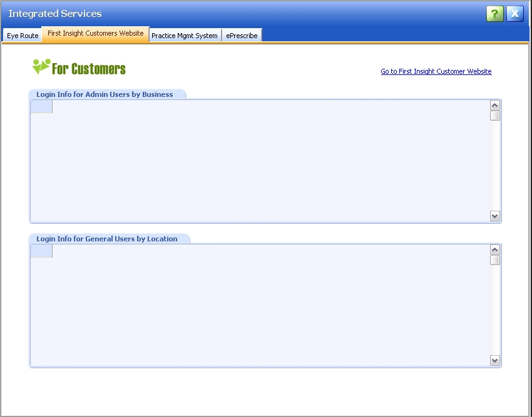Click the scrollbar thumb in the Admin Users grid
Screen dimensions: 532x417
point(495,116)
